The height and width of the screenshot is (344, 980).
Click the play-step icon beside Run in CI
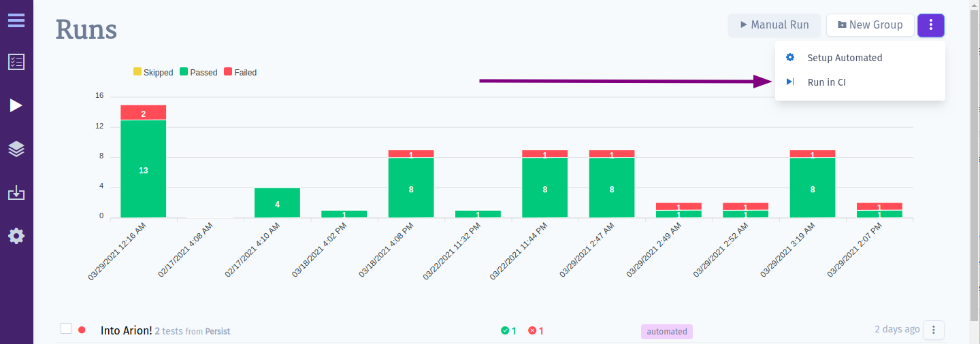coord(790,82)
